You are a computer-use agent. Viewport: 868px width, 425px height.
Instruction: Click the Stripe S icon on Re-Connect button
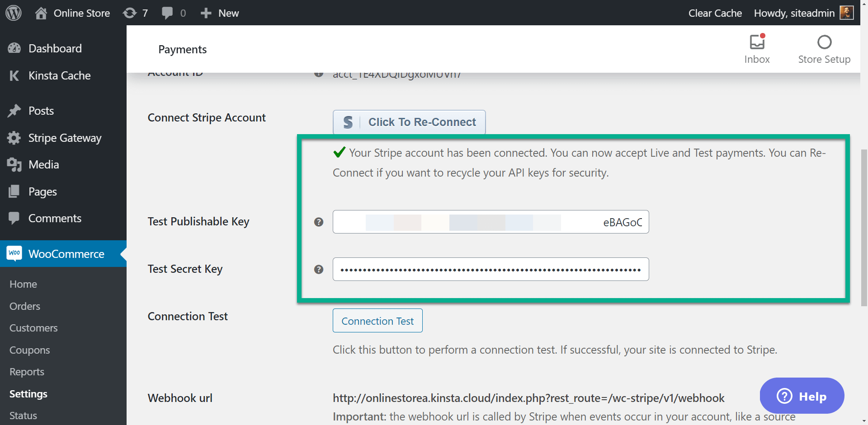[348, 122]
